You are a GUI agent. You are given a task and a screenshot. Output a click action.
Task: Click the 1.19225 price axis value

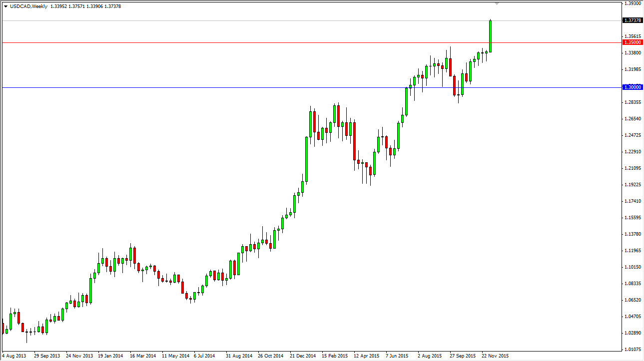click(633, 185)
